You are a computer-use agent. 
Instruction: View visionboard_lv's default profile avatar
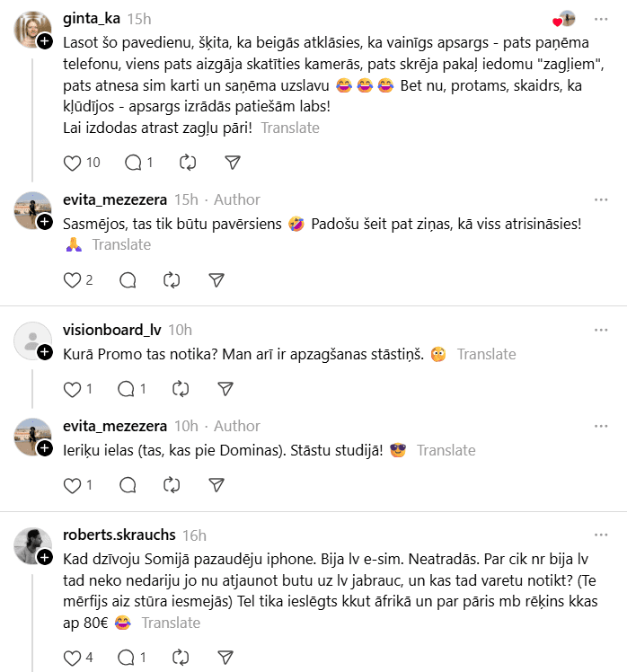[32, 340]
